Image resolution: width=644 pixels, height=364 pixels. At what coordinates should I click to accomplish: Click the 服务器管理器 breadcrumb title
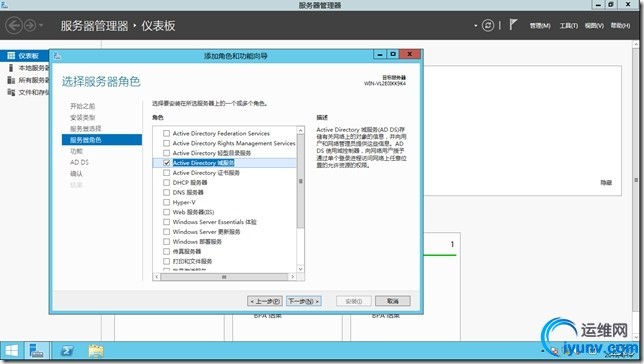click(94, 25)
